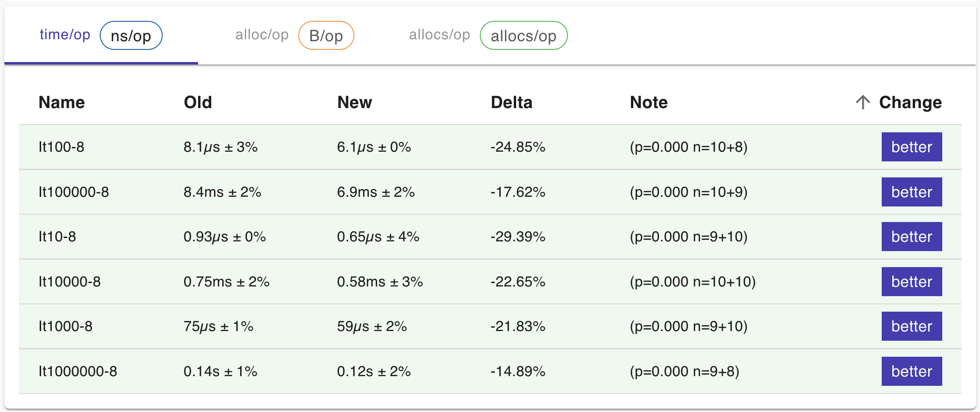Click the better badge for It10-8

coord(911,237)
